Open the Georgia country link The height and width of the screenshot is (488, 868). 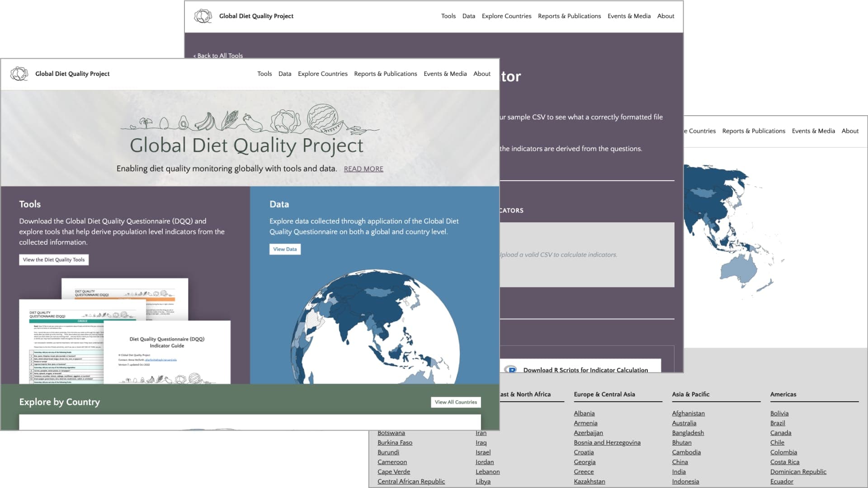click(585, 462)
